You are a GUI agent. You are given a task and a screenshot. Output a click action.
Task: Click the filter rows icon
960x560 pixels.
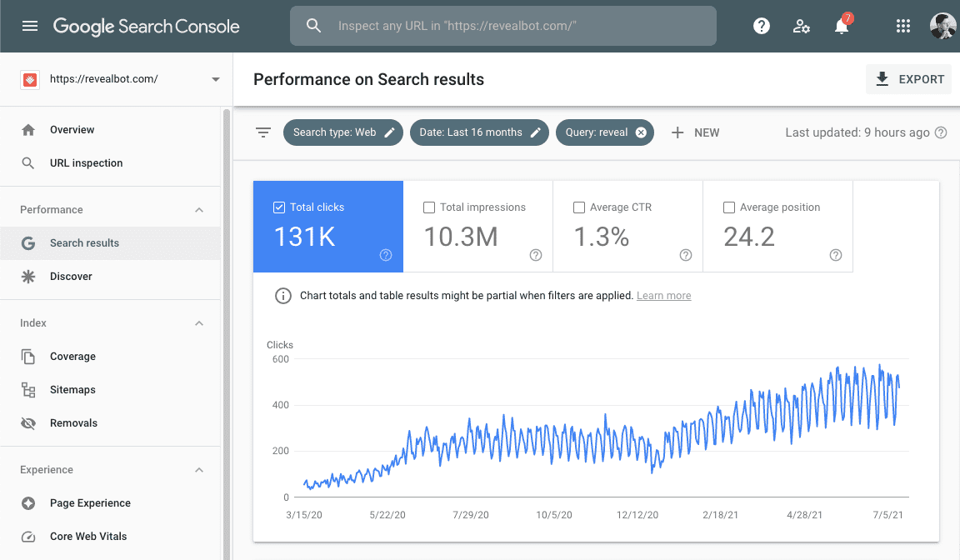point(263,132)
